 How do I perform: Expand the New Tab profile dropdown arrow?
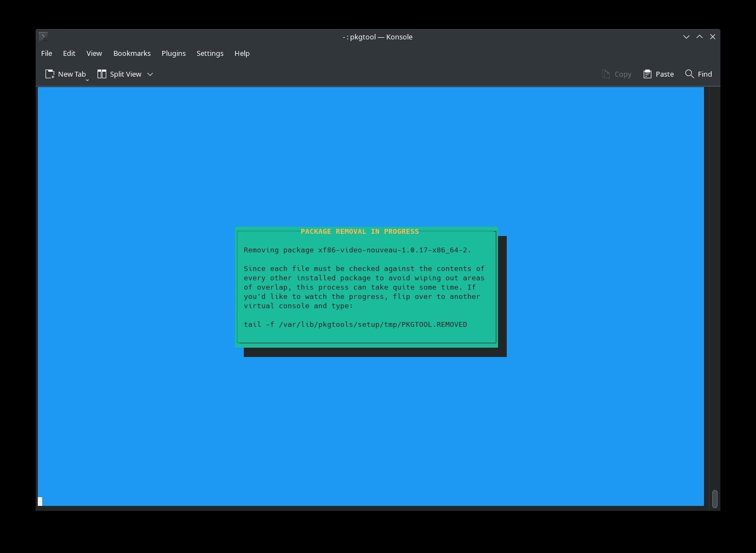[87, 80]
